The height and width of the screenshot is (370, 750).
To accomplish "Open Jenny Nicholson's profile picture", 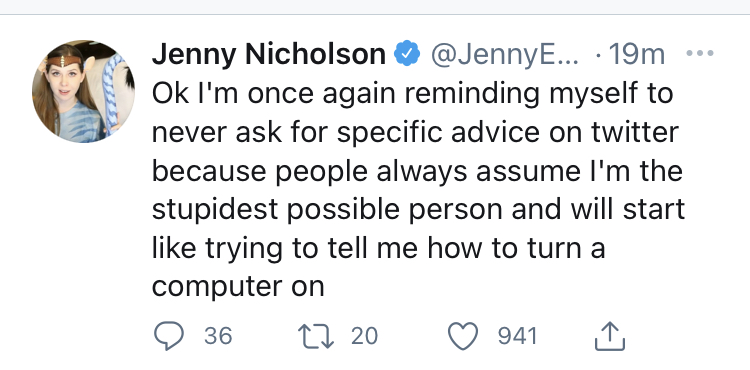I will coord(83,92).
